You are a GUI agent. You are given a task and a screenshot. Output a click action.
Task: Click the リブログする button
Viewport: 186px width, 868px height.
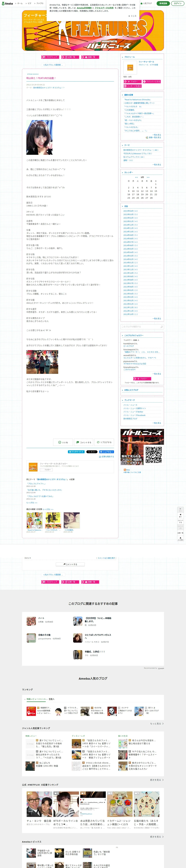coord(104,442)
